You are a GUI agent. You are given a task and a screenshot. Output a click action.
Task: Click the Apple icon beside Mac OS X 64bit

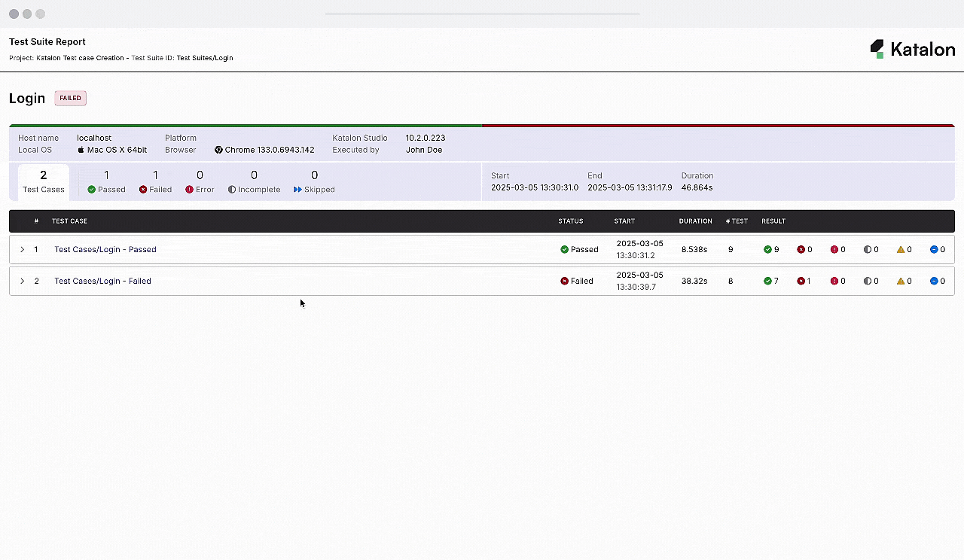click(x=81, y=150)
